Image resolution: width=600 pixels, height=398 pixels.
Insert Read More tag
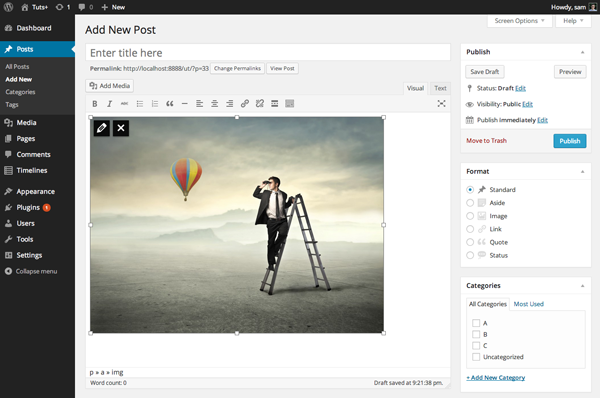(274, 104)
